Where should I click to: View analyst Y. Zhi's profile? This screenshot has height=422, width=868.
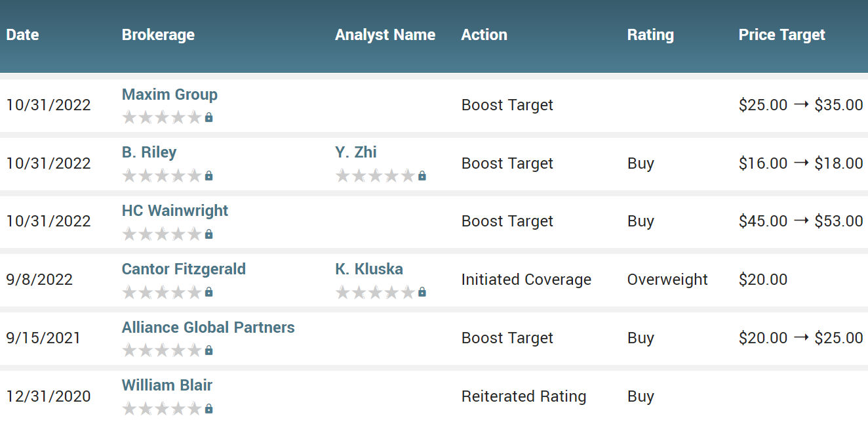(x=355, y=153)
